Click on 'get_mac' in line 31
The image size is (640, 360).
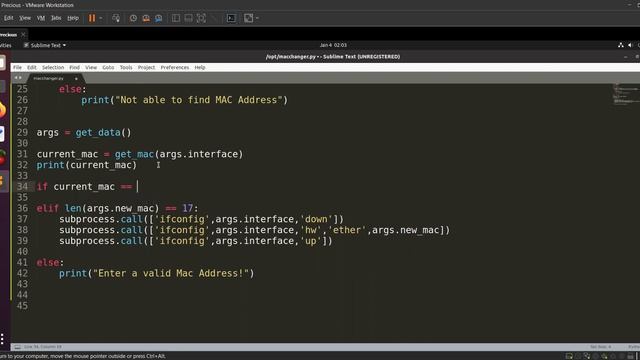pyautogui.click(x=134, y=154)
